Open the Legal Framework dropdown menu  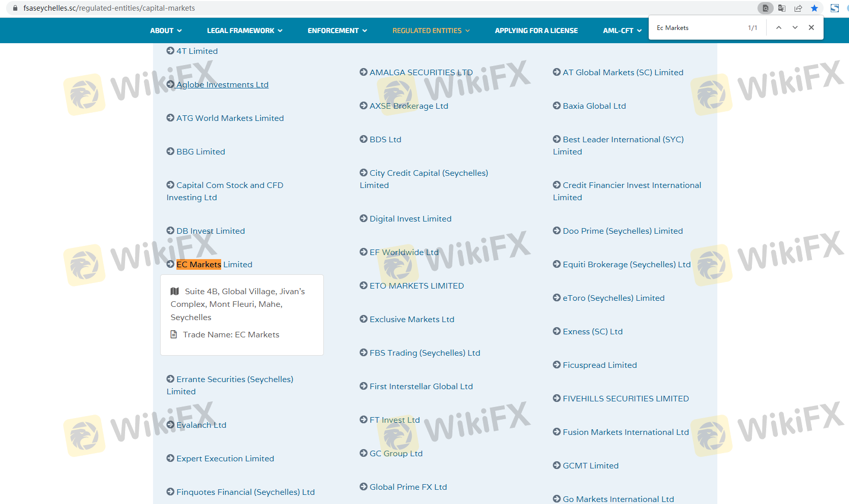click(x=245, y=30)
